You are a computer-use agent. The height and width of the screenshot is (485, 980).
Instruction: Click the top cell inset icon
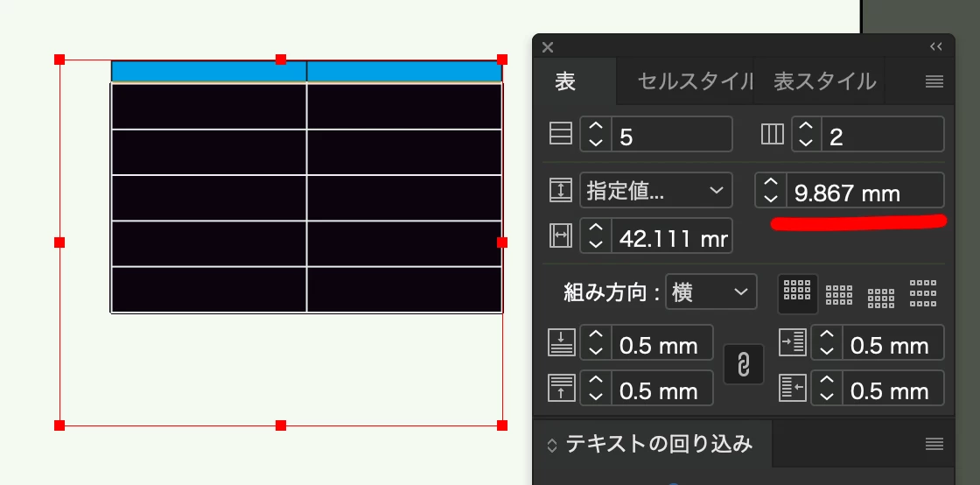point(561,342)
